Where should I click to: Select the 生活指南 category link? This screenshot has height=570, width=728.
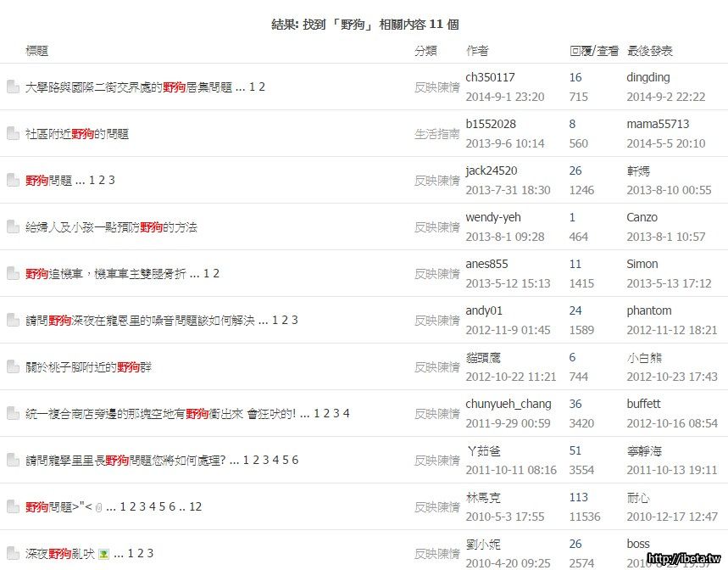tap(436, 134)
